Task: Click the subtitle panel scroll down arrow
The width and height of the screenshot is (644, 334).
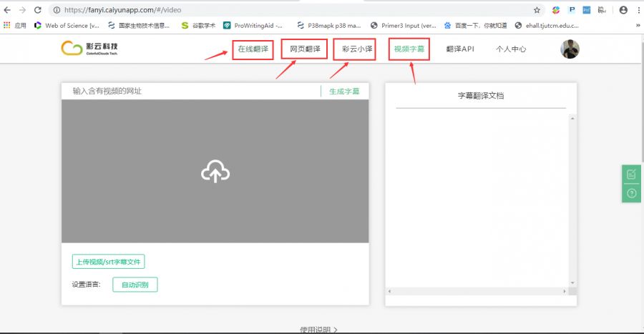Action: pyautogui.click(x=572, y=283)
